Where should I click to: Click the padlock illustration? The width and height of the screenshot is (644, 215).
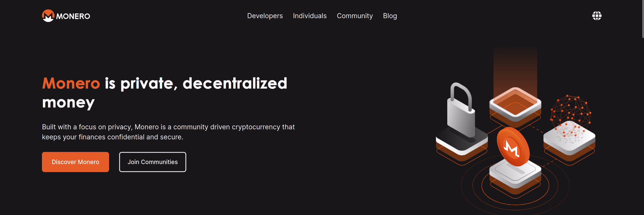(x=461, y=110)
